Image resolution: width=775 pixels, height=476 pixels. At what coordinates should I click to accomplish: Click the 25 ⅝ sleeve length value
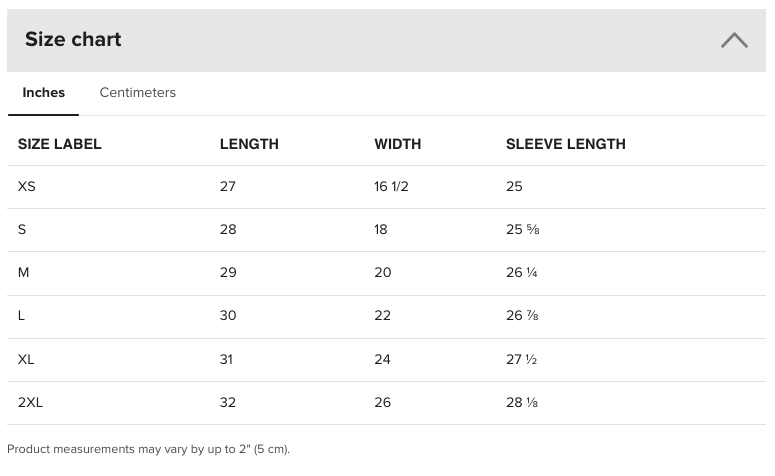[523, 229]
